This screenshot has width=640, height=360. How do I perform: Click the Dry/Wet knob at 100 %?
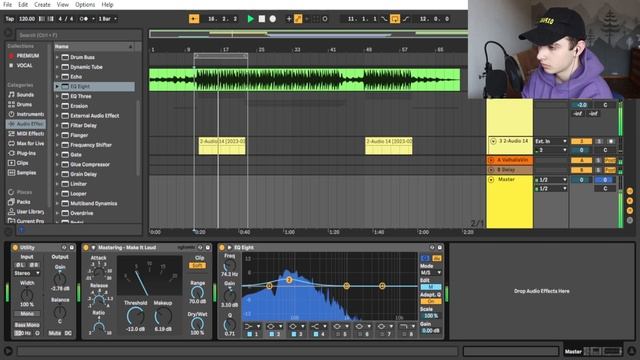(x=197, y=324)
